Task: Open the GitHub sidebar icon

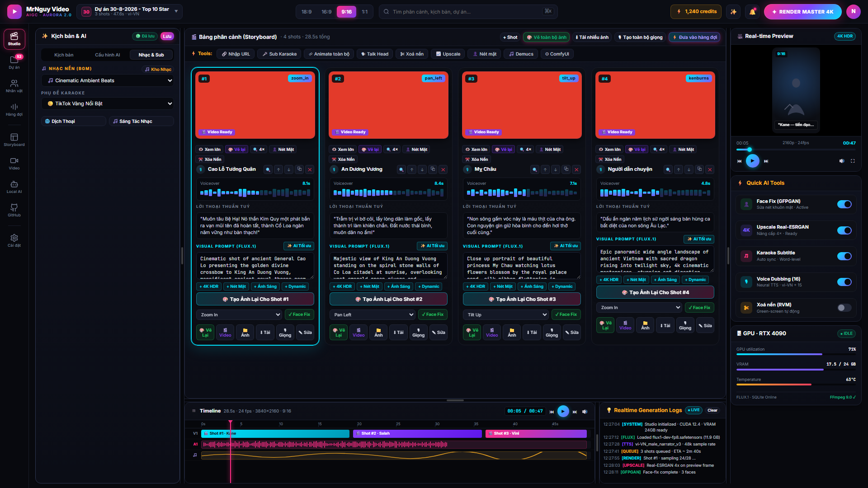Action: point(14,210)
